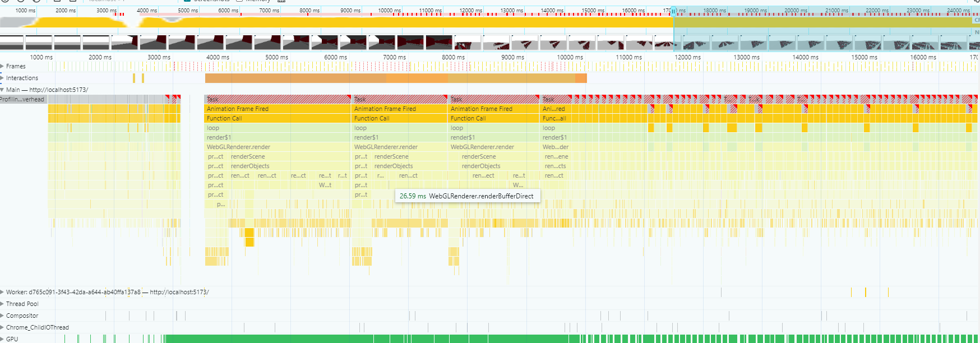
Task: Click the 14000 ms label on the flame chart ruler
Action: [805, 57]
